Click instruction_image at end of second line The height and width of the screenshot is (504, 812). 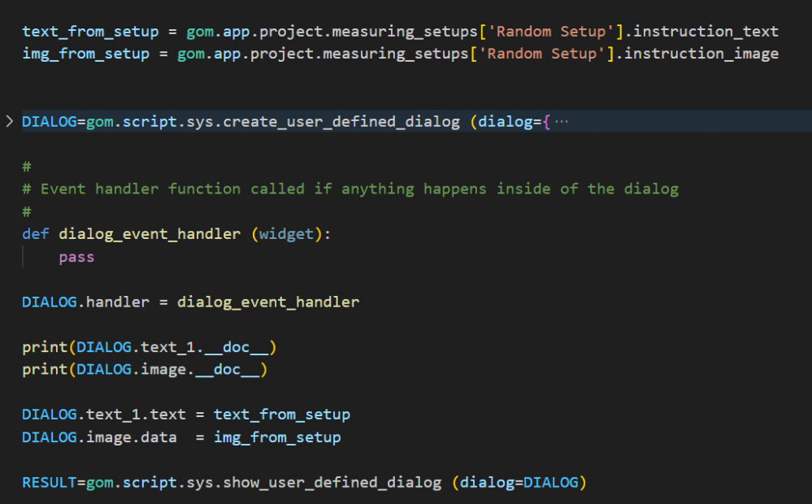coord(701,54)
